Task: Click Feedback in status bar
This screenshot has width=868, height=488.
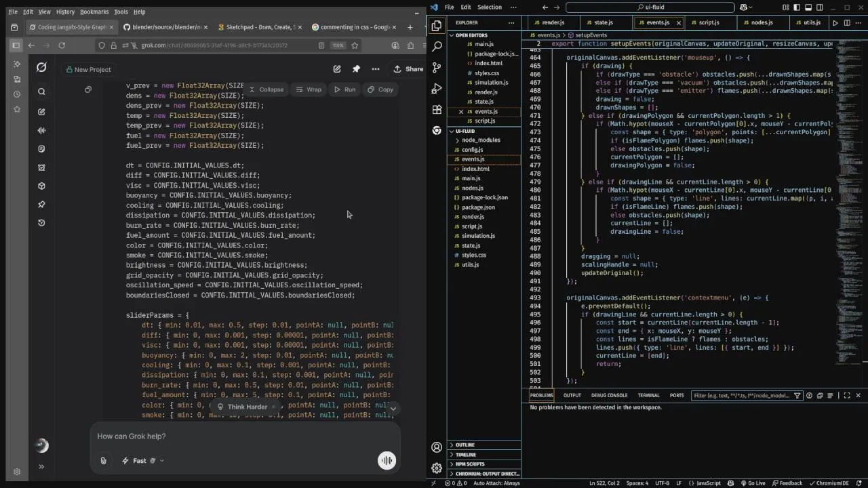Action: pos(786,483)
